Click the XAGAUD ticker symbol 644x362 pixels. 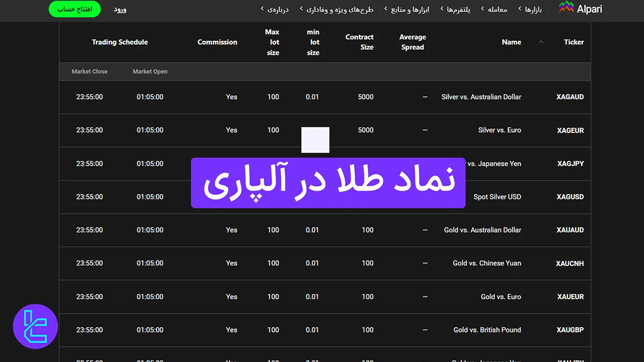[x=569, y=97]
